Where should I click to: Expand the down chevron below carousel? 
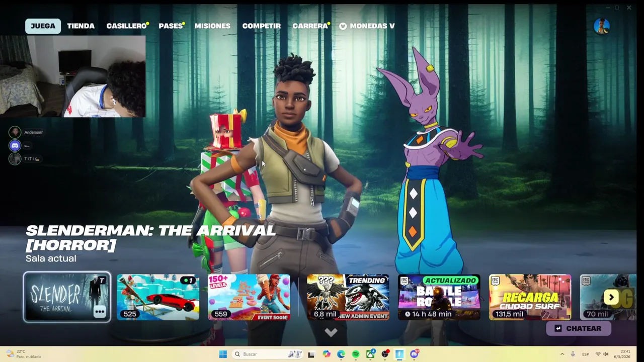(x=331, y=332)
